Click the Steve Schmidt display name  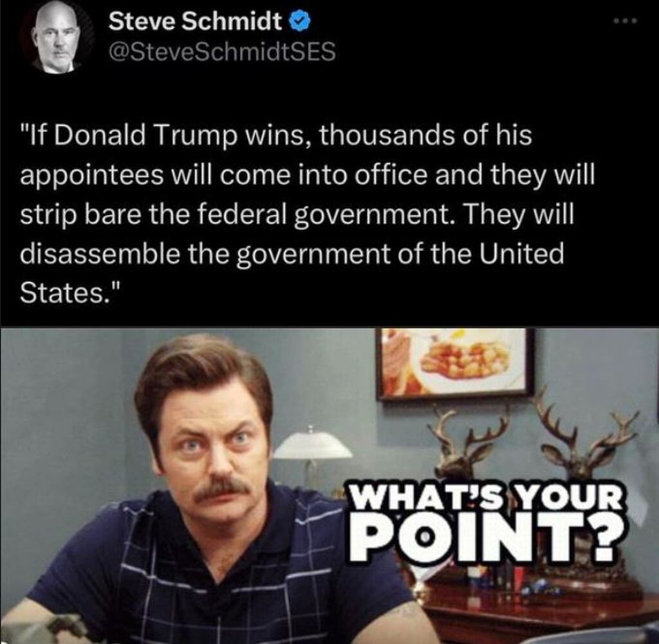pyautogui.click(x=196, y=21)
